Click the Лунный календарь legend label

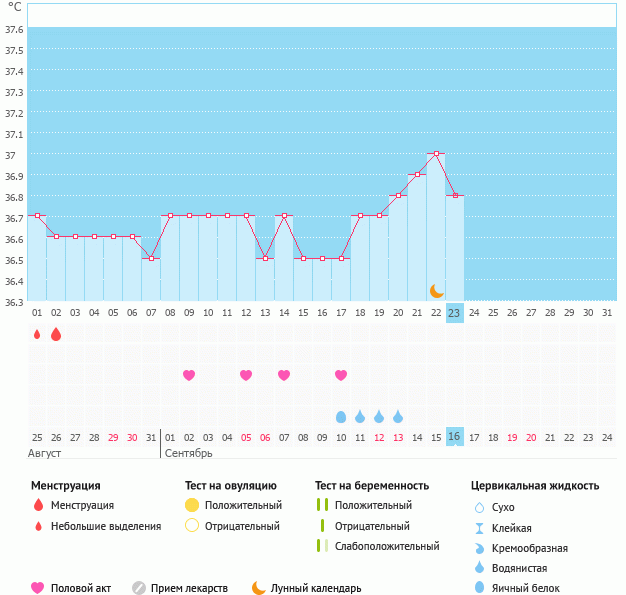[x=316, y=588]
